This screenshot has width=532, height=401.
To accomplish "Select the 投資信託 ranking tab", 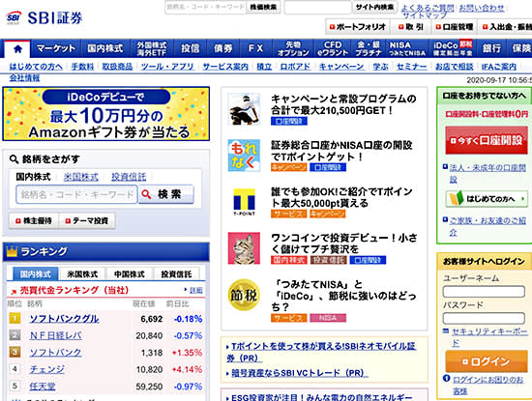I will 176,273.
